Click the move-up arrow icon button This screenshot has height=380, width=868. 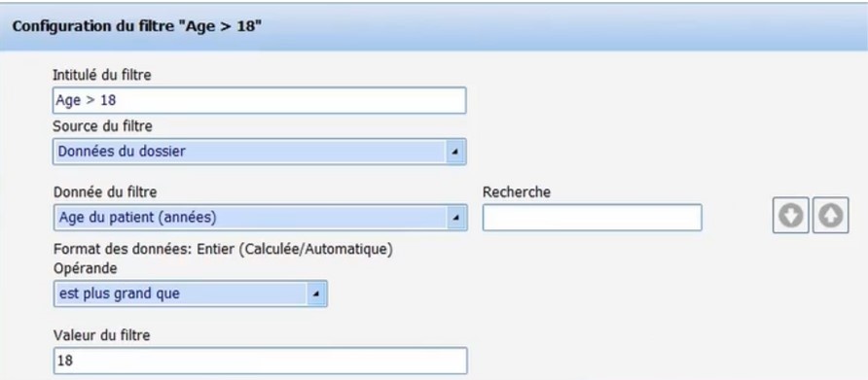click(x=830, y=216)
